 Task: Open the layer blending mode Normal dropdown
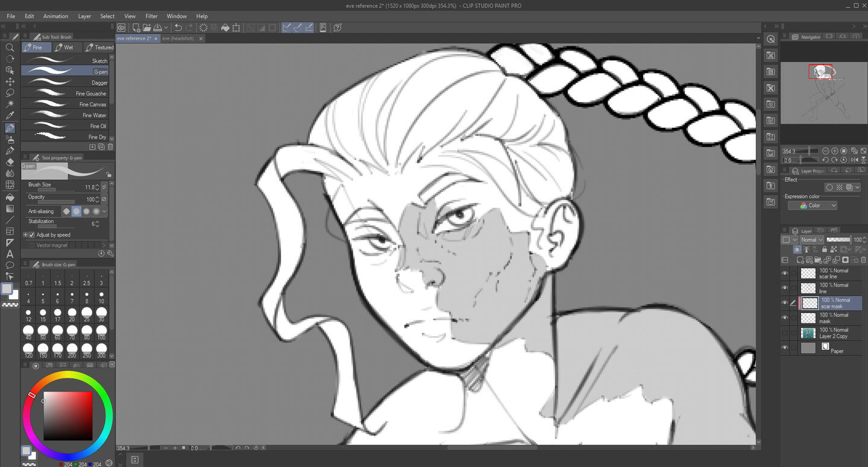click(x=811, y=240)
